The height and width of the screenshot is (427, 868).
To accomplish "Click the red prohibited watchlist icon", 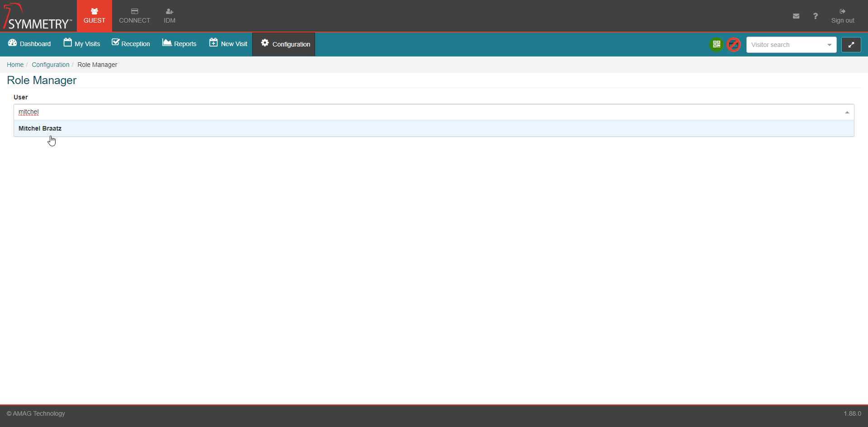I will pyautogui.click(x=733, y=44).
